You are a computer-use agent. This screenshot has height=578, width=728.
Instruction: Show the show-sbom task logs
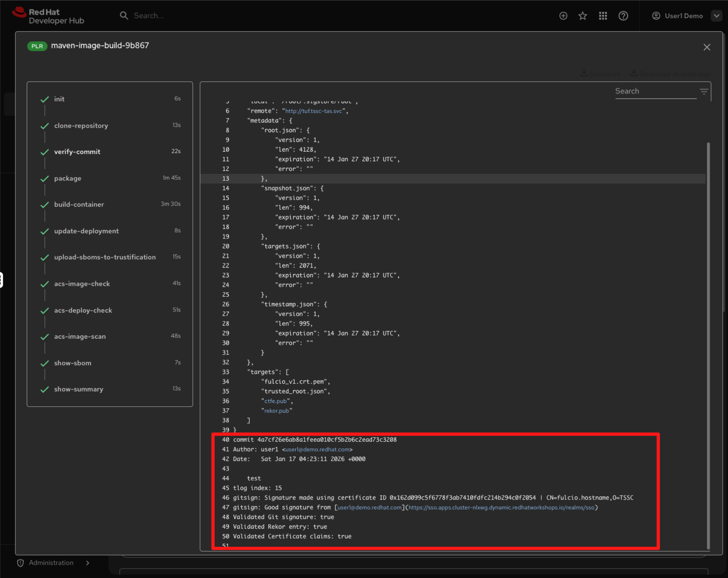click(x=73, y=363)
